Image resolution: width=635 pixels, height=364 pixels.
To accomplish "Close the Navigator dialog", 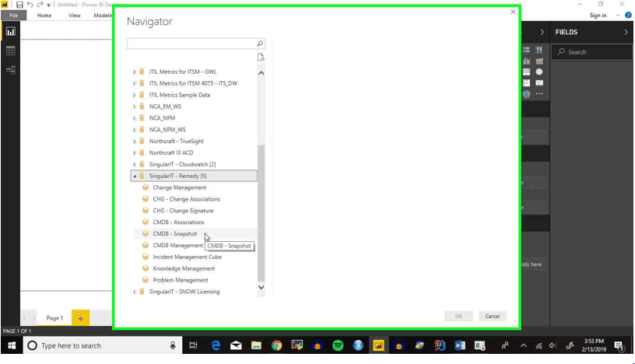I will coord(513,12).
